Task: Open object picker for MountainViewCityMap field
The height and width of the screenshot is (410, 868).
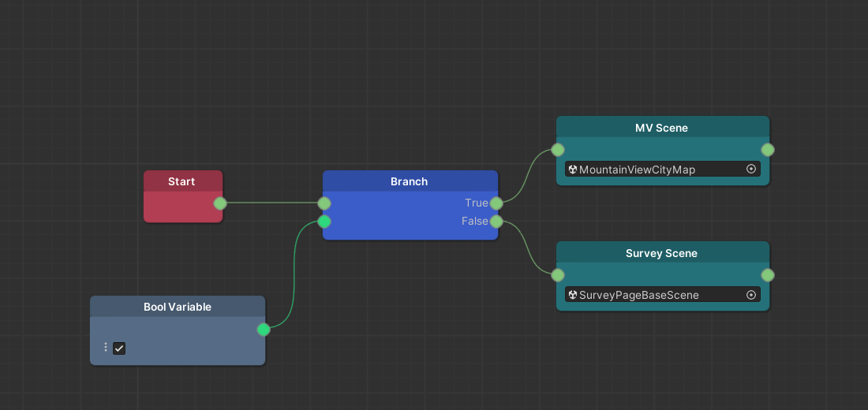Action: [x=751, y=170]
